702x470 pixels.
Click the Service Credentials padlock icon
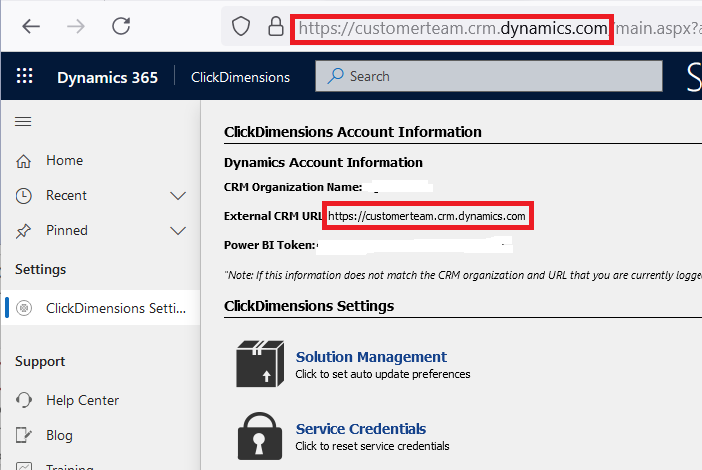tap(260, 436)
